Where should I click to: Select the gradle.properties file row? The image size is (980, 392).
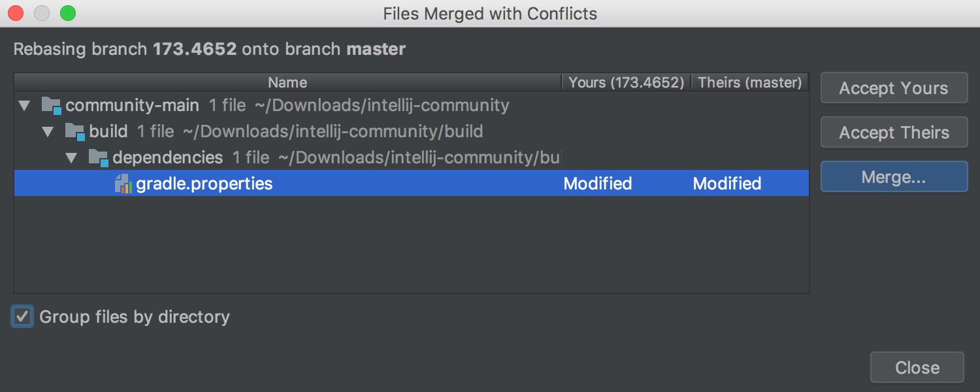412,184
